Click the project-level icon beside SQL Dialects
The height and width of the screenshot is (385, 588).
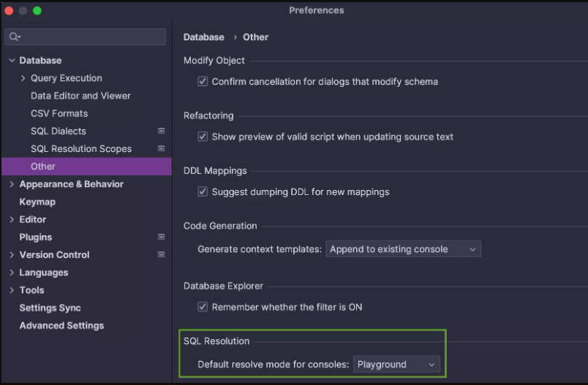click(161, 131)
